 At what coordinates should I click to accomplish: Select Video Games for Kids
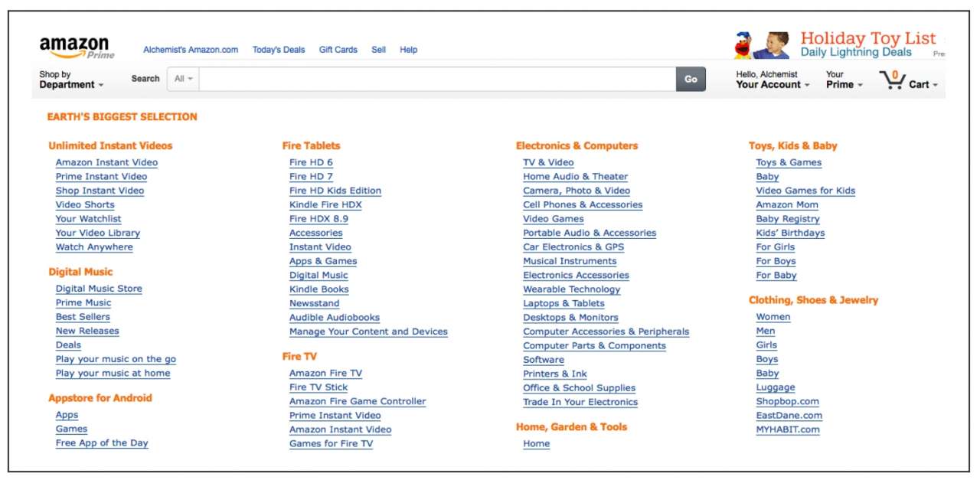805,191
